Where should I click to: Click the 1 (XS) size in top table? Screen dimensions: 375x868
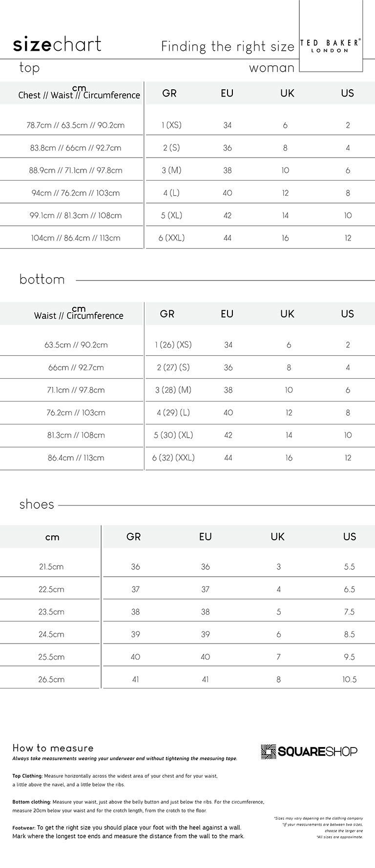coord(171,125)
